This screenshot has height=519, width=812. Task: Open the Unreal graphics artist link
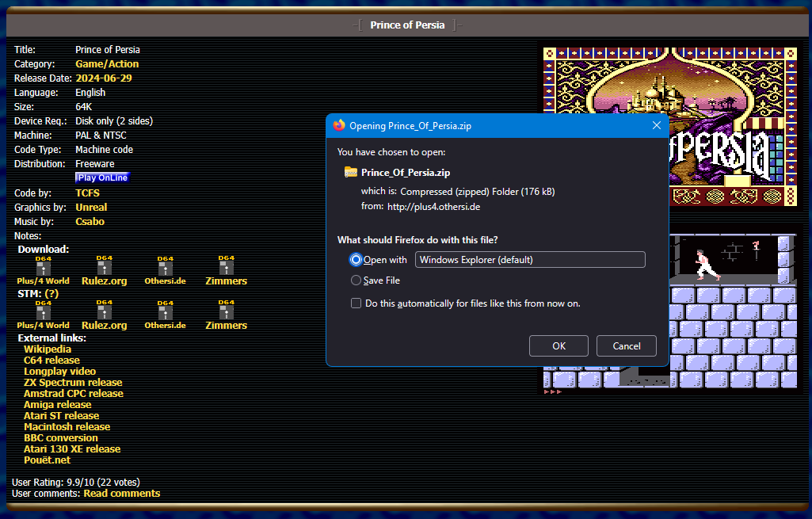pos(91,207)
